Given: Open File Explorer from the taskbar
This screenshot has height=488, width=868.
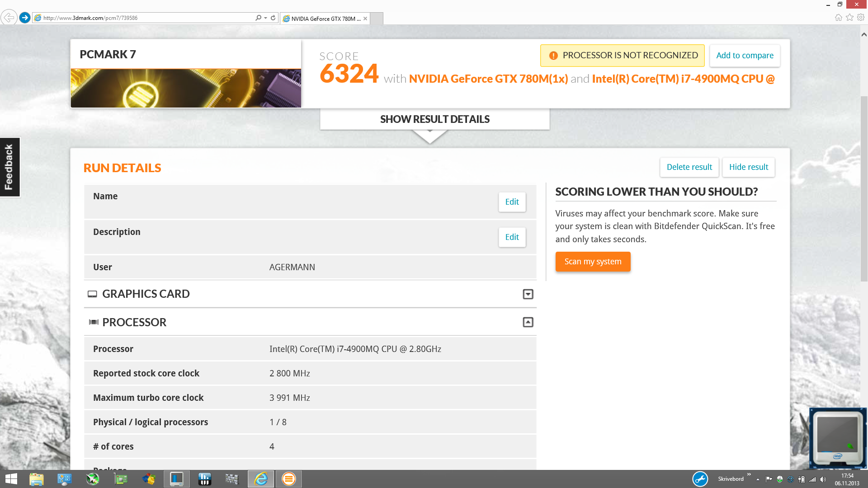Looking at the screenshot, I should pyautogui.click(x=36, y=479).
